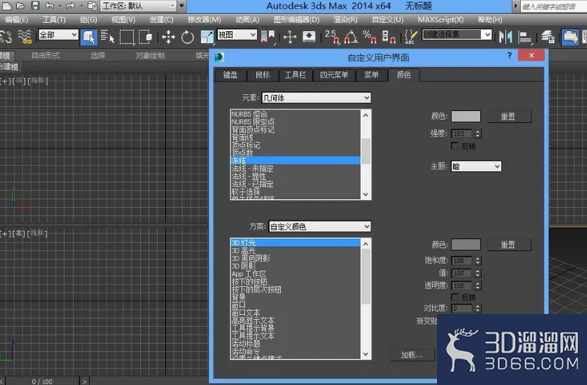The height and width of the screenshot is (385, 587).
Task: Expand the quick access toolbar arrow
Action: (181, 6)
